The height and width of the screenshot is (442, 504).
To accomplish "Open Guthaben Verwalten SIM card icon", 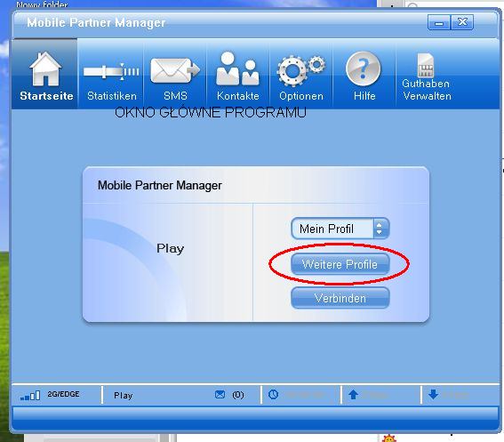I will (x=426, y=65).
